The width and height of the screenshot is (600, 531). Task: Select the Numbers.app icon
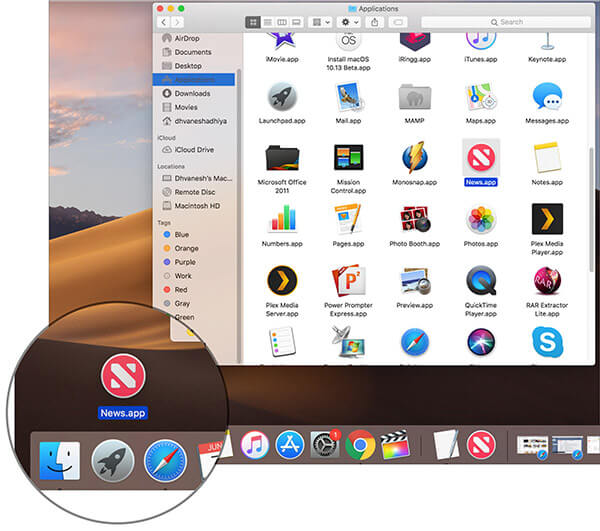click(x=282, y=219)
